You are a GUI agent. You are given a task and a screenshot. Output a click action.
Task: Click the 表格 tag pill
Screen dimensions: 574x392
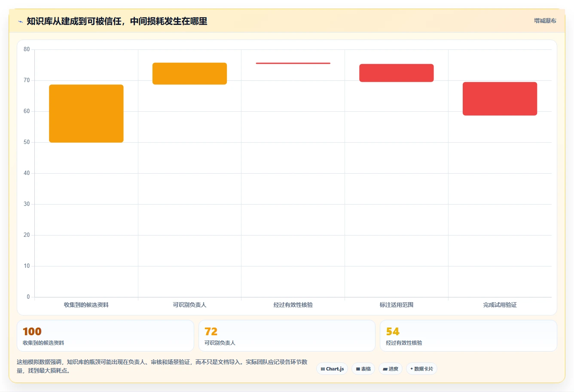(x=363, y=369)
